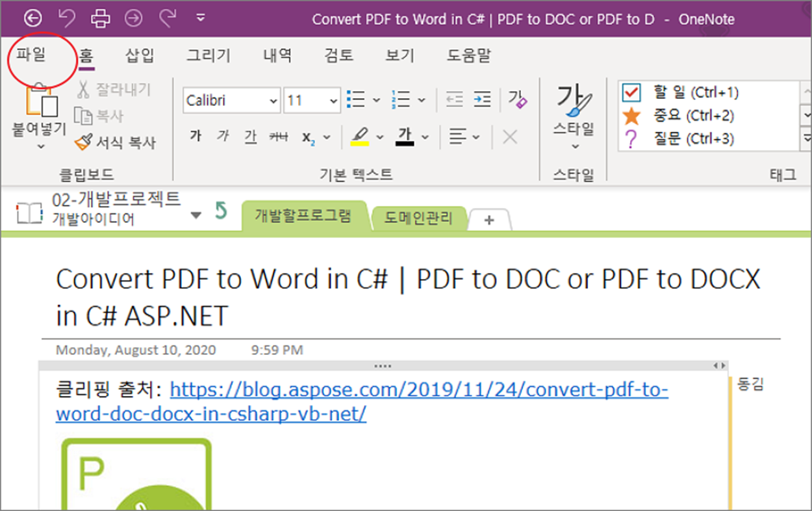Image resolution: width=812 pixels, height=511 pixels.
Task: Select the 개발할프로그램 section tab
Action: [303, 215]
